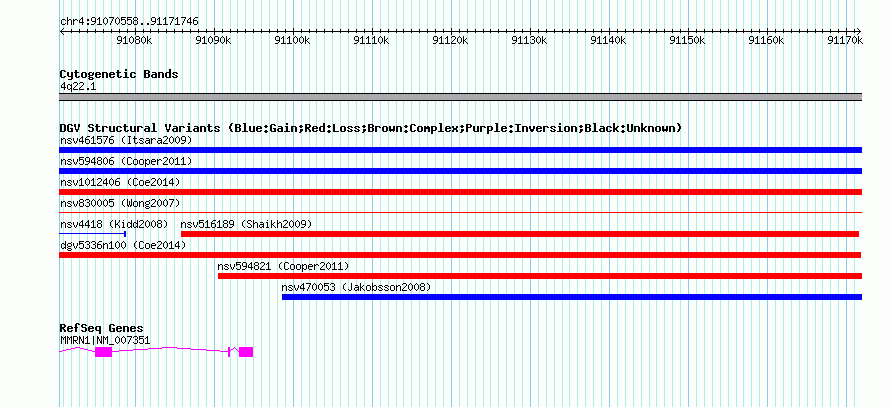The height and width of the screenshot is (407, 890).
Task: Click the 91150k ruler label
Action: (x=688, y=40)
